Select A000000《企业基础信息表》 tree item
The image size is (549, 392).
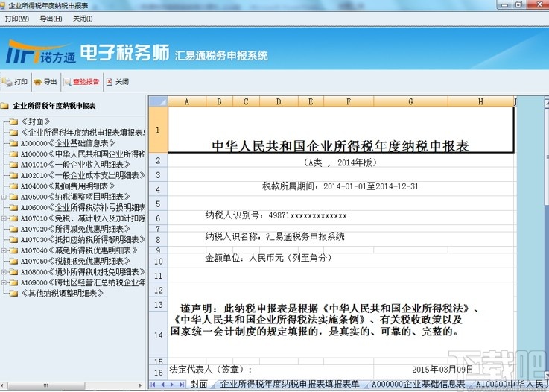point(68,143)
